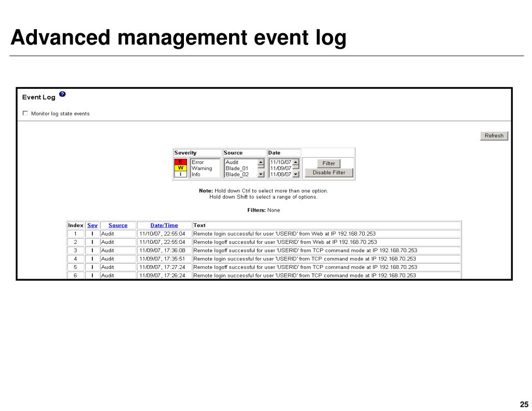Viewport: 532px width, 411px height.
Task: Apply the Filter button
Action: point(328,163)
